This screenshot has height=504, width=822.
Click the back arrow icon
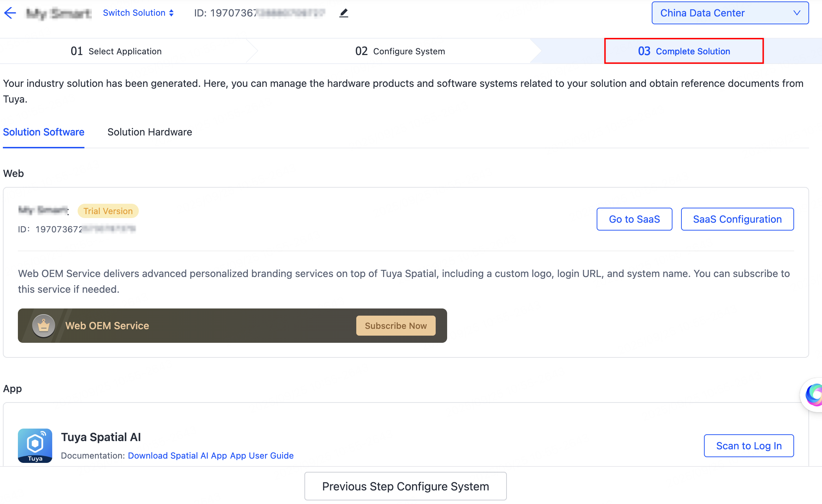[10, 13]
